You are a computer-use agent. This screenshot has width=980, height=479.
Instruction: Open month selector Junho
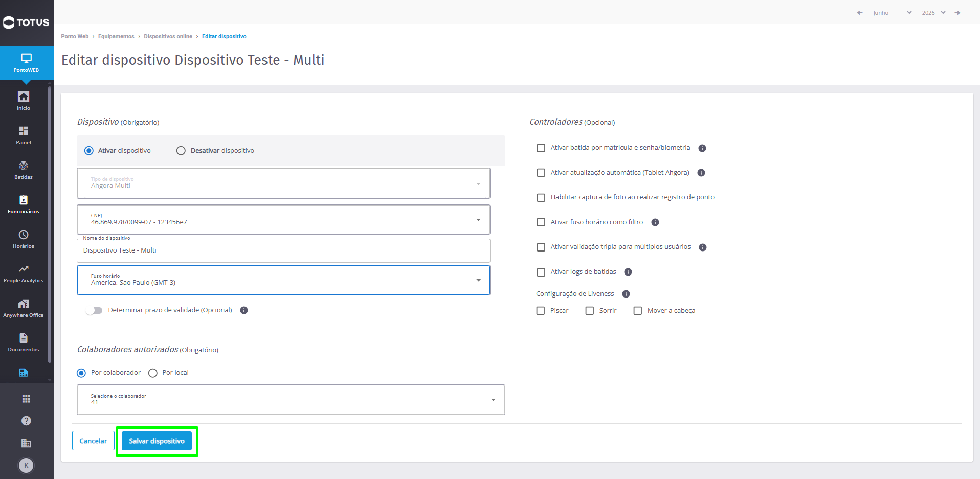point(892,13)
